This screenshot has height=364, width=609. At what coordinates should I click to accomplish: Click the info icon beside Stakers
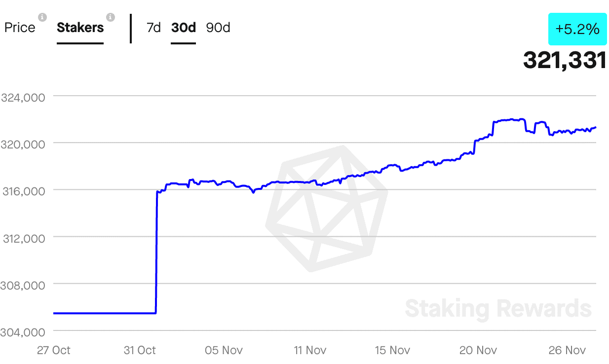pyautogui.click(x=111, y=18)
